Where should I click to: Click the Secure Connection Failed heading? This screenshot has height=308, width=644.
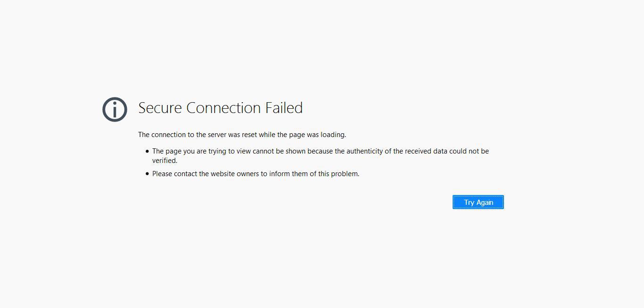tap(220, 108)
